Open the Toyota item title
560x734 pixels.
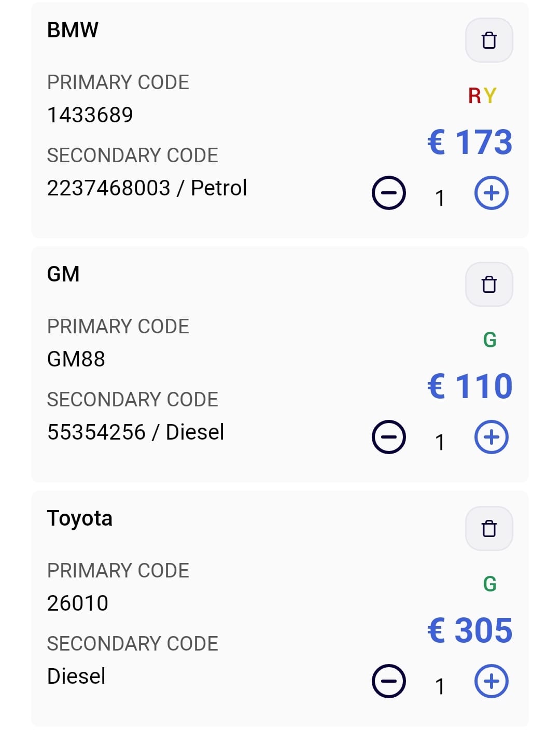(80, 518)
